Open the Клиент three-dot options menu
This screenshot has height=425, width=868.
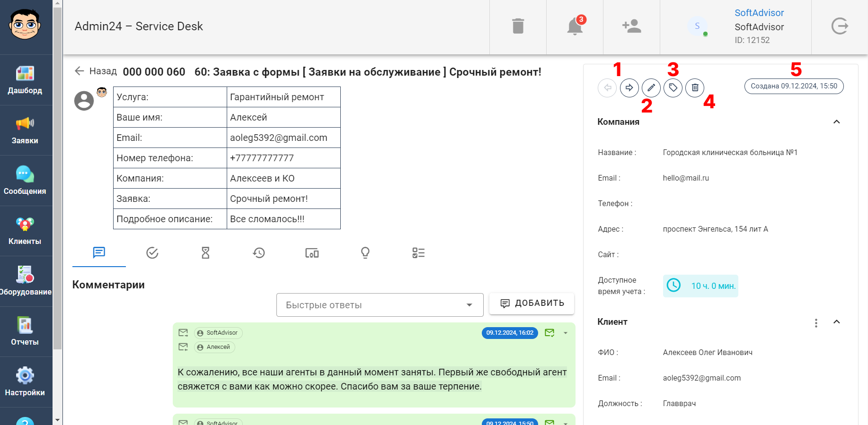(x=816, y=323)
